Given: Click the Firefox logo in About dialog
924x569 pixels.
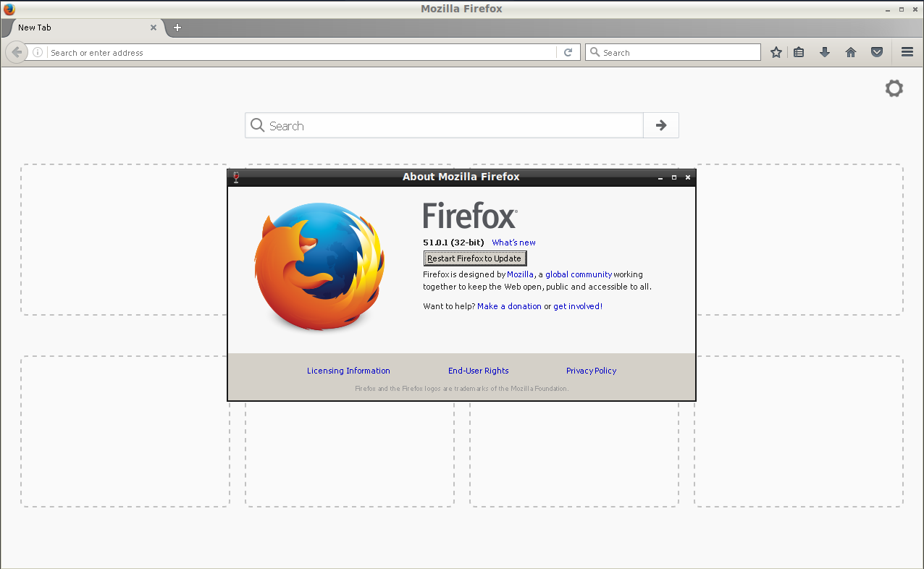Looking at the screenshot, I should click(319, 267).
